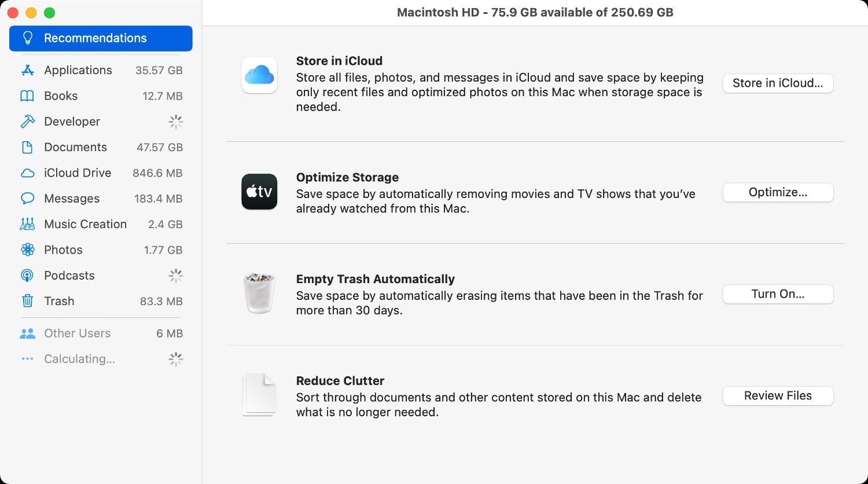Image resolution: width=868 pixels, height=484 pixels.
Task: Click the blue iCloud icon beside Store in iCloud
Action: click(x=259, y=75)
